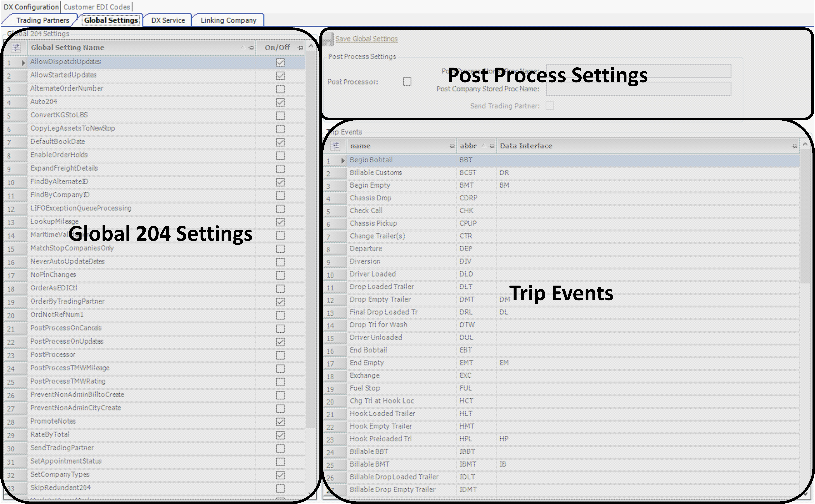Select row indicator arrow for AllowDispatchUpdates
Screen dimensions: 815x504
point(23,63)
